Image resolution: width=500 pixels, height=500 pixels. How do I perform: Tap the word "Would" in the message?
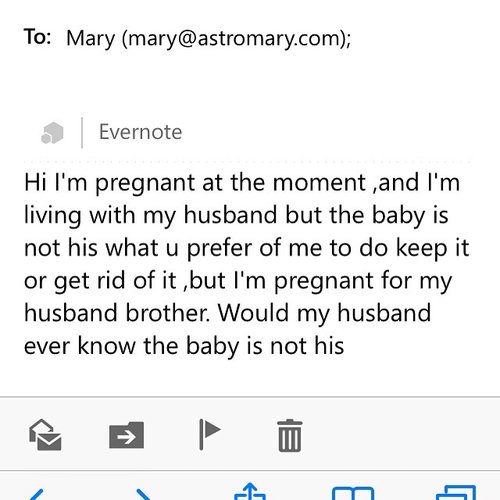pyautogui.click(x=253, y=313)
